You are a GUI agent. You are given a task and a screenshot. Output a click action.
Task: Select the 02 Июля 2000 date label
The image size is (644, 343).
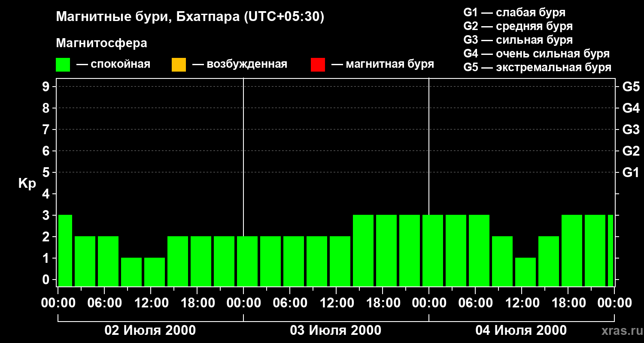coord(150,331)
